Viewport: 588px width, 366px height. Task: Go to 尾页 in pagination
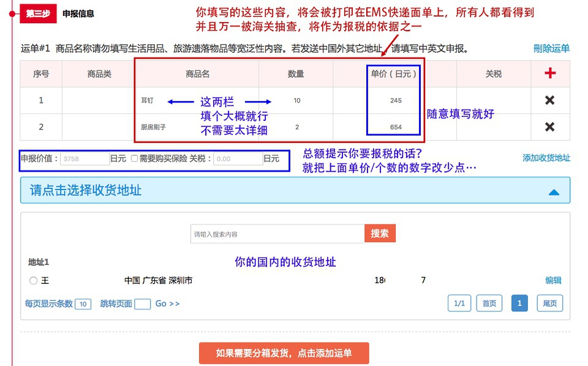pyautogui.click(x=549, y=303)
